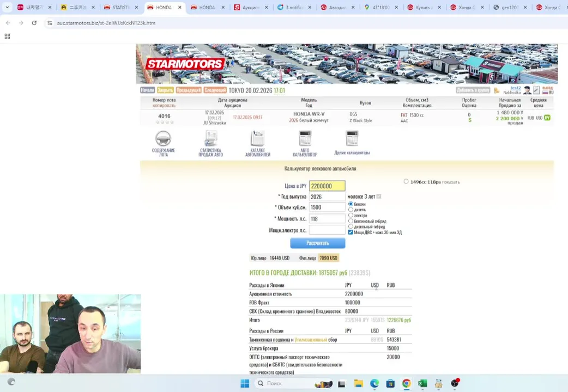Click the Windows taskbar Поиск search box
The height and width of the screenshot is (392, 568).
(293, 383)
